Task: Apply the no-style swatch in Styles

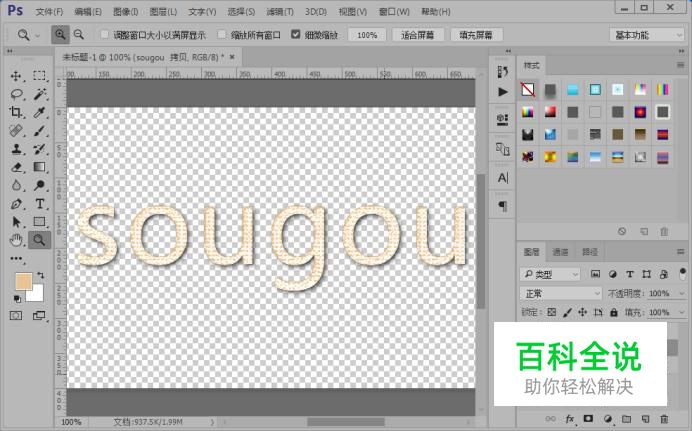Action: [528, 90]
